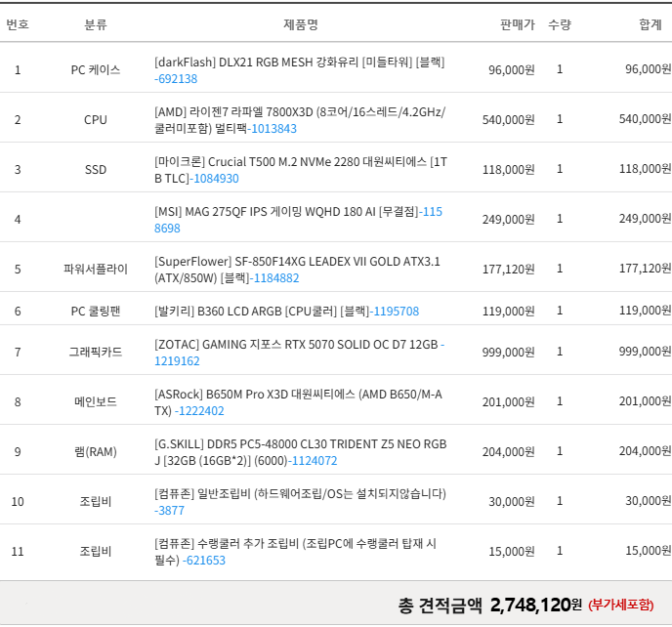The image size is (672, 627).
Task: Open product link 3877 for assembly fee
Action: 169,511
